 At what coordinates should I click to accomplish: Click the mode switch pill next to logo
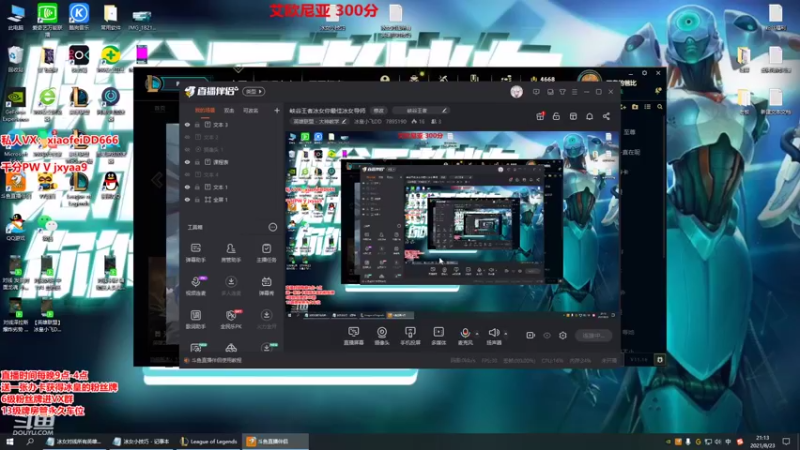tap(254, 92)
